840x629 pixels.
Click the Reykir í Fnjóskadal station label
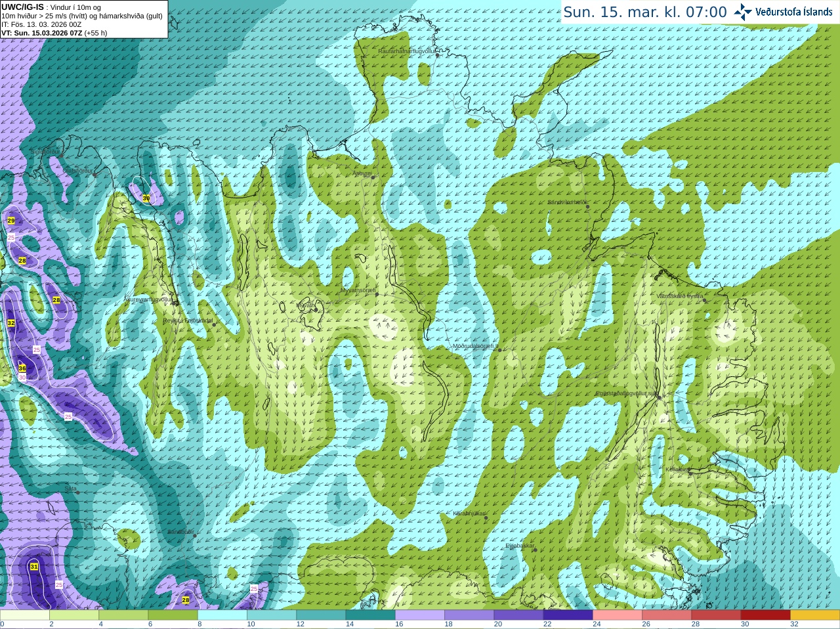tap(188, 320)
